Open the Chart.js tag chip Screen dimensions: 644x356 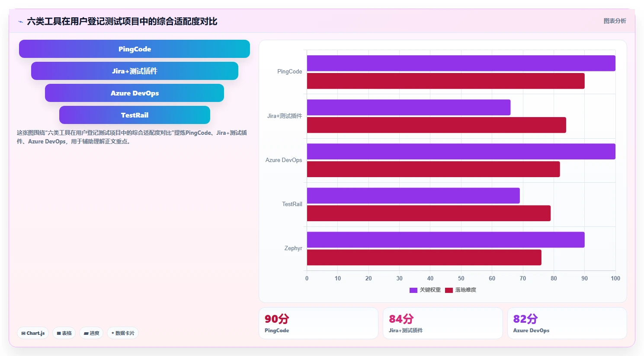[33, 333]
